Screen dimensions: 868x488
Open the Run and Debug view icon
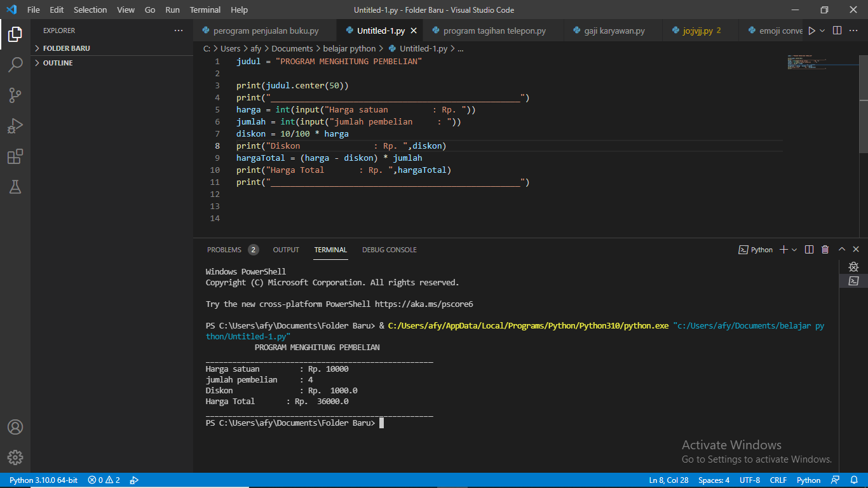pos(15,126)
